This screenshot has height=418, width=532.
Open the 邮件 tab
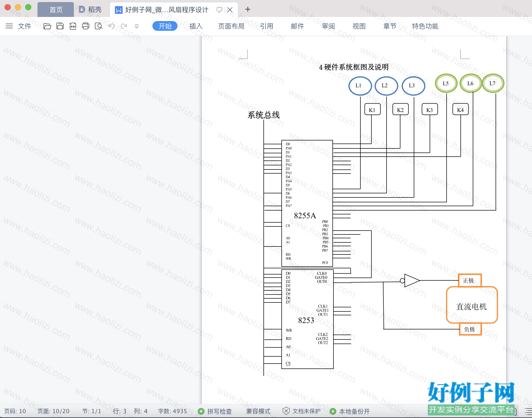click(x=298, y=26)
